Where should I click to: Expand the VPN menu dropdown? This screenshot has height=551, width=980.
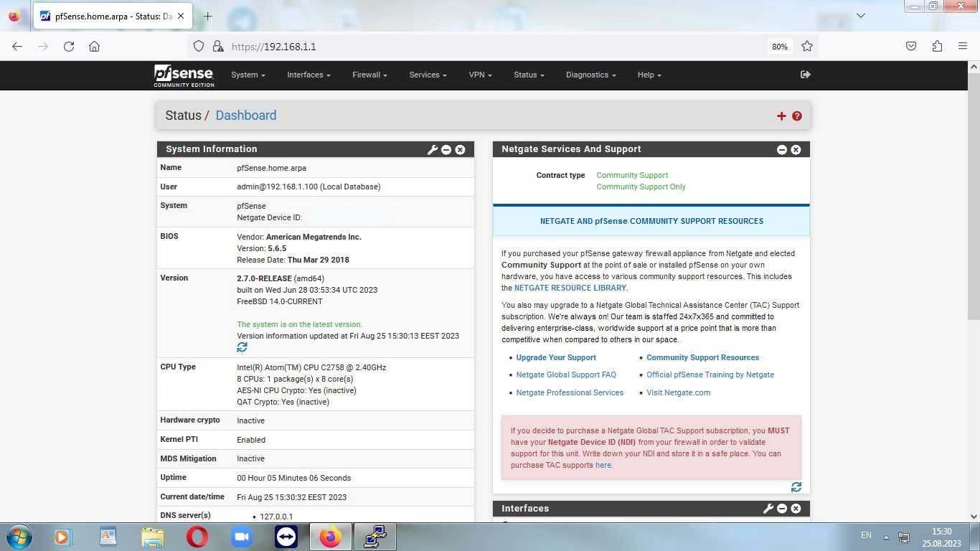coord(480,75)
